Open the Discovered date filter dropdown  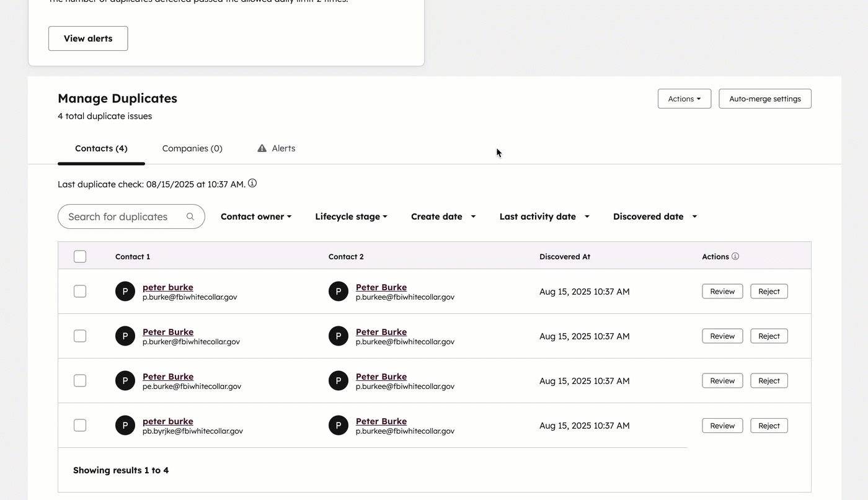pyautogui.click(x=654, y=216)
